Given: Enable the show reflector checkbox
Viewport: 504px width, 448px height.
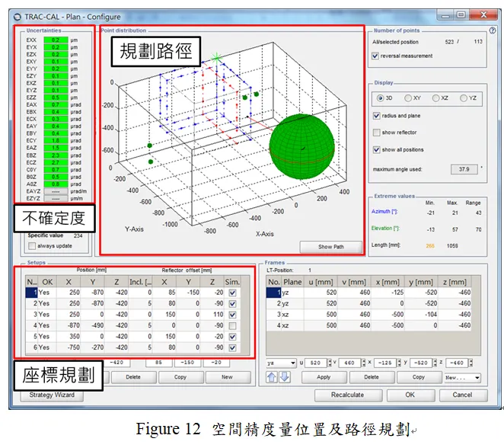Looking at the screenshot, I should (376, 133).
